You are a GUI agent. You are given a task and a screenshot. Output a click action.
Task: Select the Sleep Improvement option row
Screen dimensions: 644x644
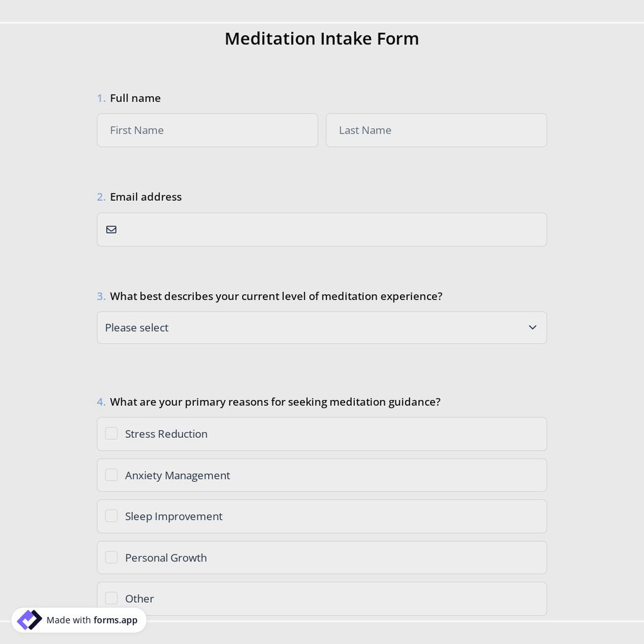point(322,516)
